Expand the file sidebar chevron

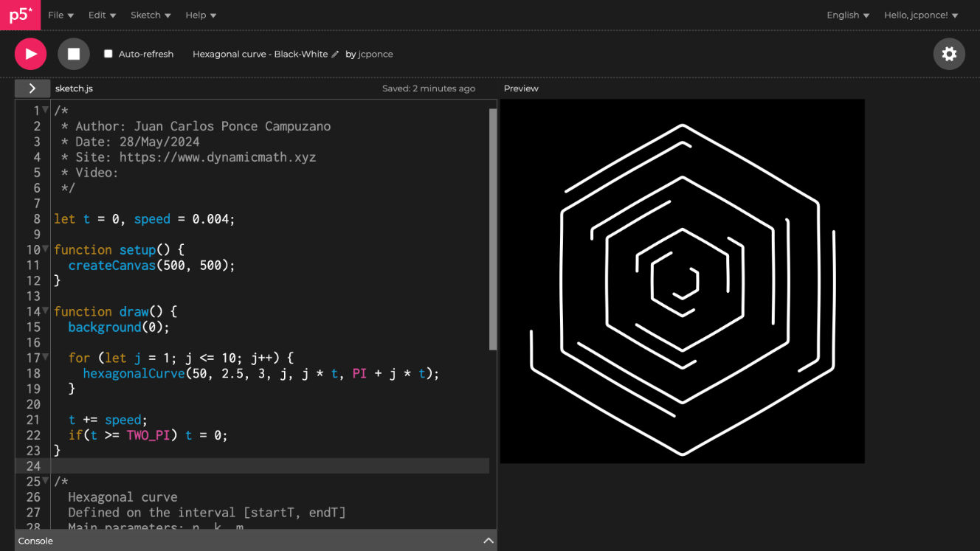coord(32,89)
